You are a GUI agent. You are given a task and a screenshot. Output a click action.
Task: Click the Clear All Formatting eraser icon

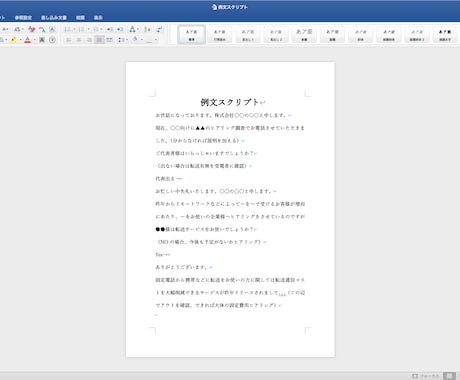[x=32, y=30]
